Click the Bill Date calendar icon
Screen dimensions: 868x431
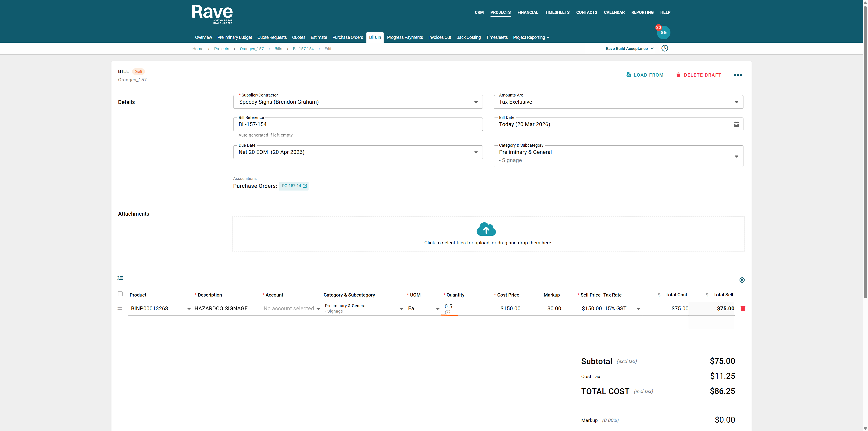click(736, 124)
